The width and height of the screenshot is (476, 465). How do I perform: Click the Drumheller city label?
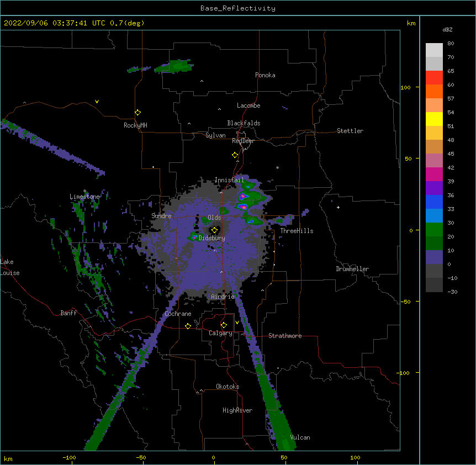[x=352, y=269]
